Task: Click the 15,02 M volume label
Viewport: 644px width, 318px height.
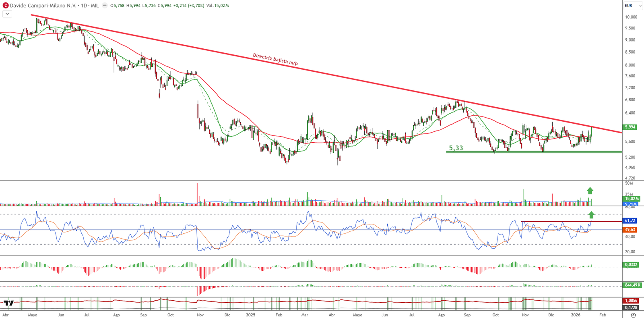Action: click(x=632, y=199)
